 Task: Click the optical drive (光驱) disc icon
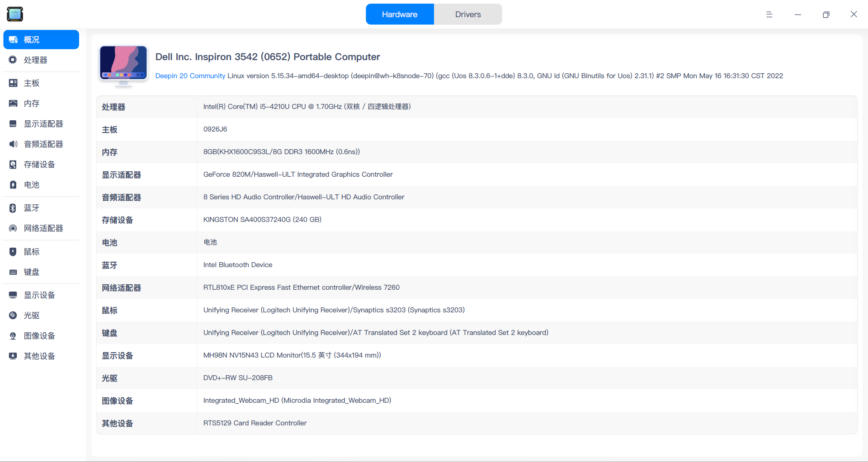(x=13, y=316)
